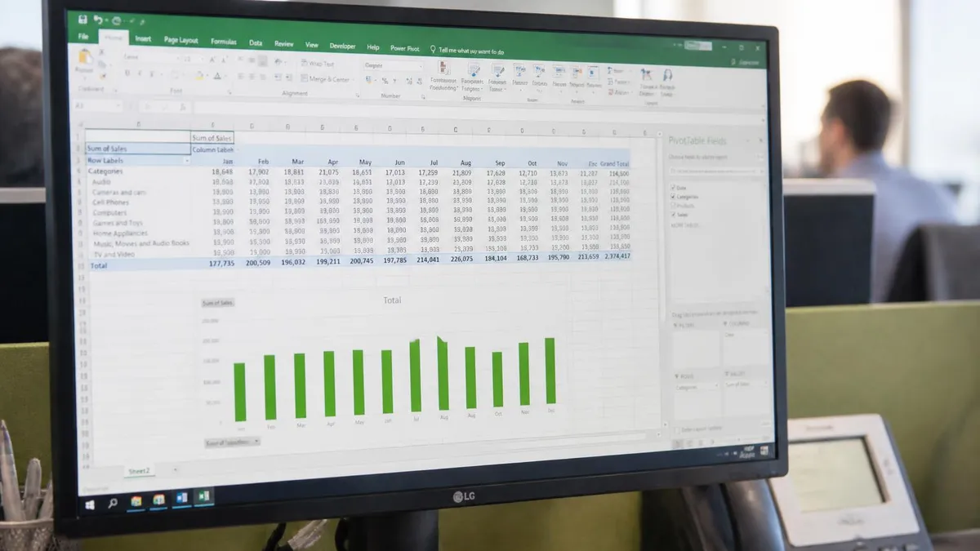Viewport: 980px width, 551px height.
Task: Toggle the Date field checkbox
Action: 673,187
